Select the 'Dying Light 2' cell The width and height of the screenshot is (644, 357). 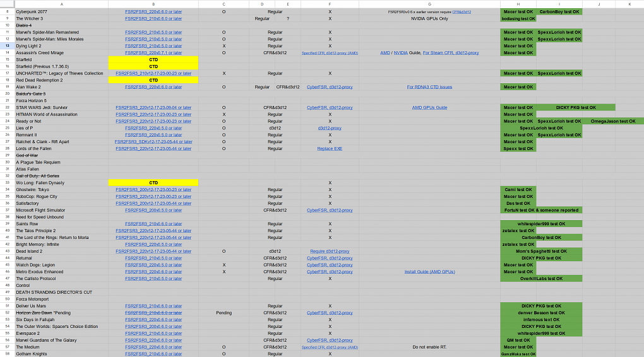62,46
